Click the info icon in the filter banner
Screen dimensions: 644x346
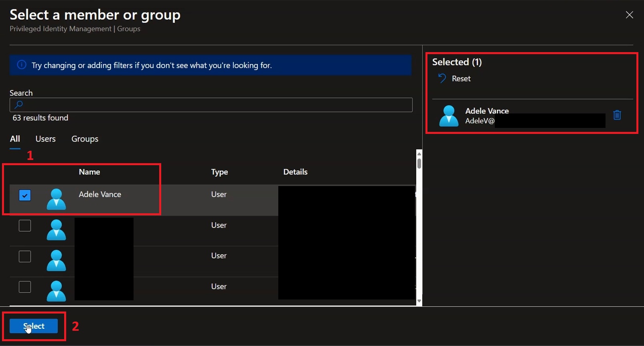[x=22, y=65]
